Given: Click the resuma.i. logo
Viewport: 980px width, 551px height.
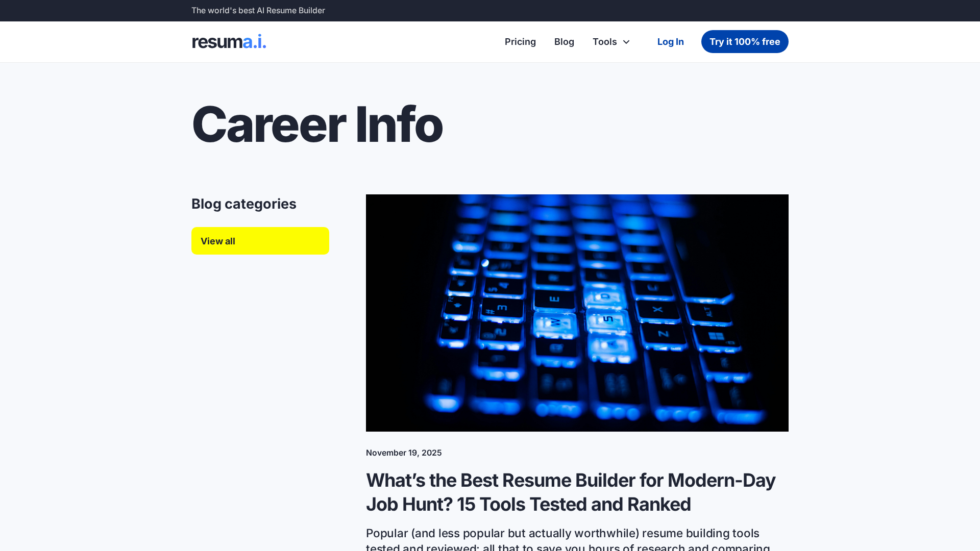Looking at the screenshot, I should (229, 42).
